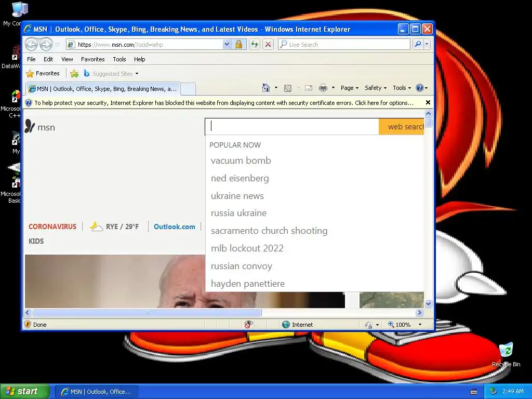Click the Outlook.com link
Viewport: 532px width, 399px height.
click(x=175, y=227)
